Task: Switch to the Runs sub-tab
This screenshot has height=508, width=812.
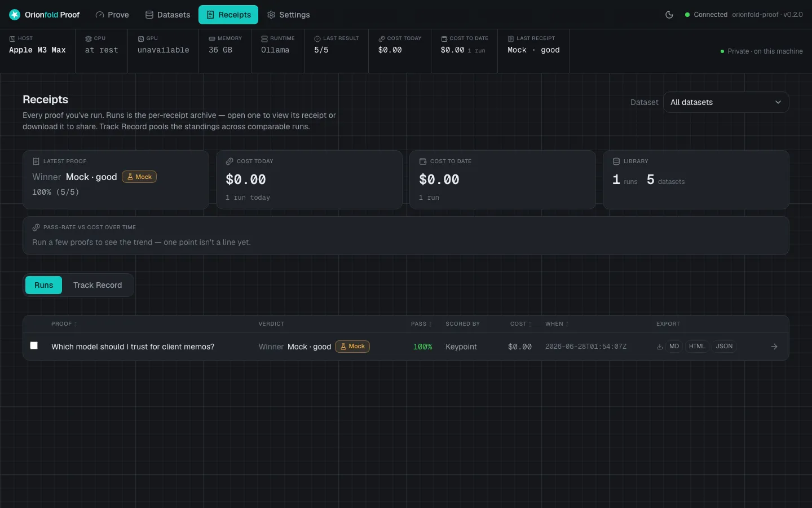Action: [x=43, y=285]
